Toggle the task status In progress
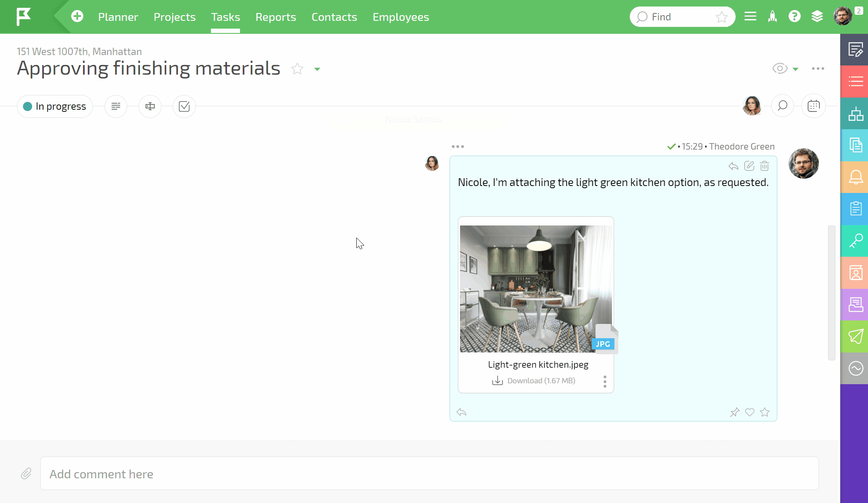 click(x=55, y=106)
